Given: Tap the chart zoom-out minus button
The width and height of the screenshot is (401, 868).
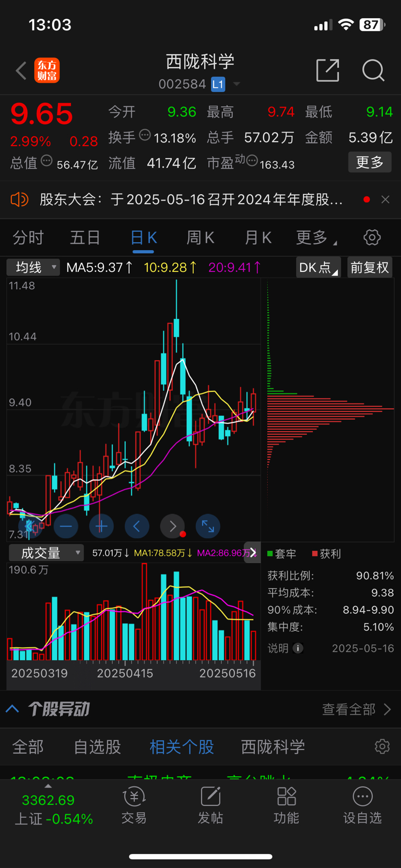Looking at the screenshot, I should pos(66,526).
